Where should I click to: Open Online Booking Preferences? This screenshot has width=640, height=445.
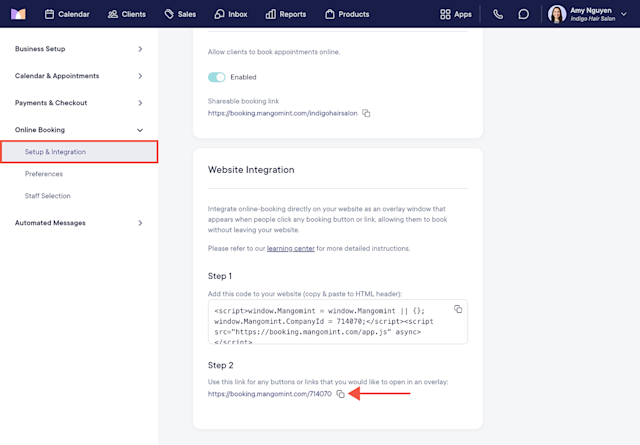(44, 174)
